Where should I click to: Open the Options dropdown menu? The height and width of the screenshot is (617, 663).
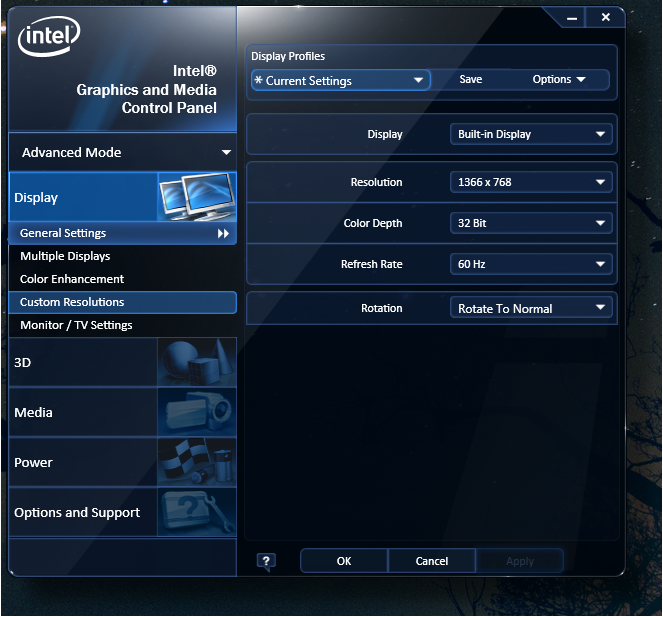[x=559, y=80]
